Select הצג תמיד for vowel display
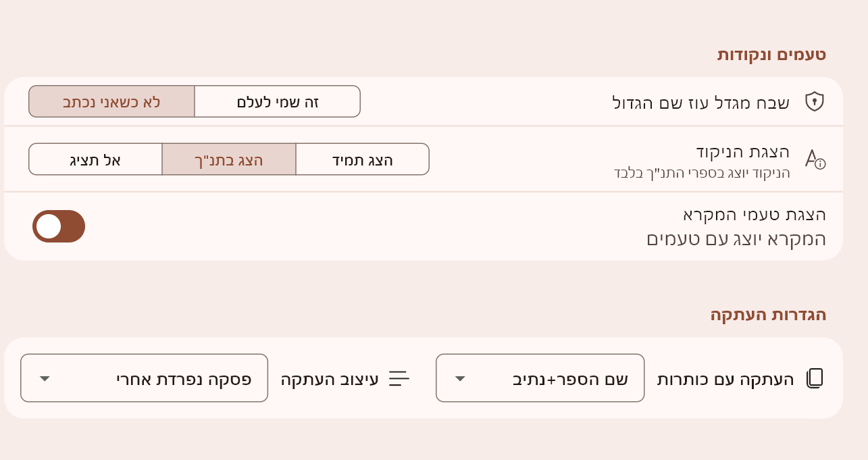The height and width of the screenshot is (460, 868). coord(362,159)
